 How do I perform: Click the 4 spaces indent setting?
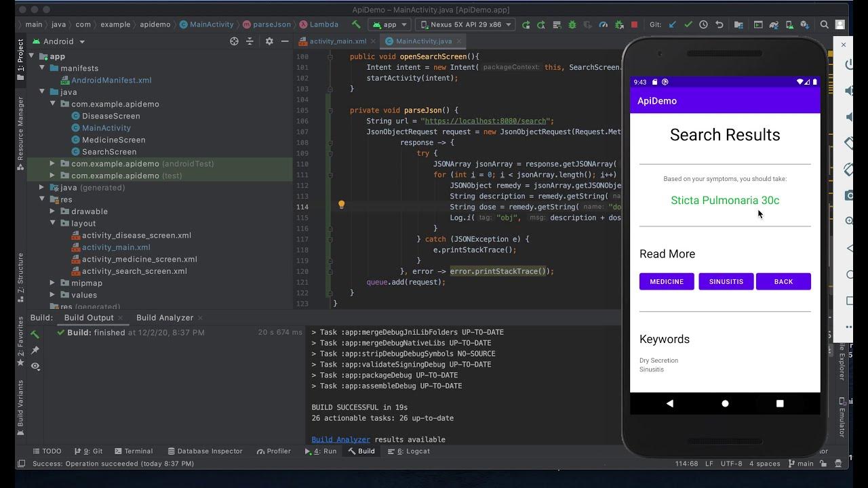(765, 464)
